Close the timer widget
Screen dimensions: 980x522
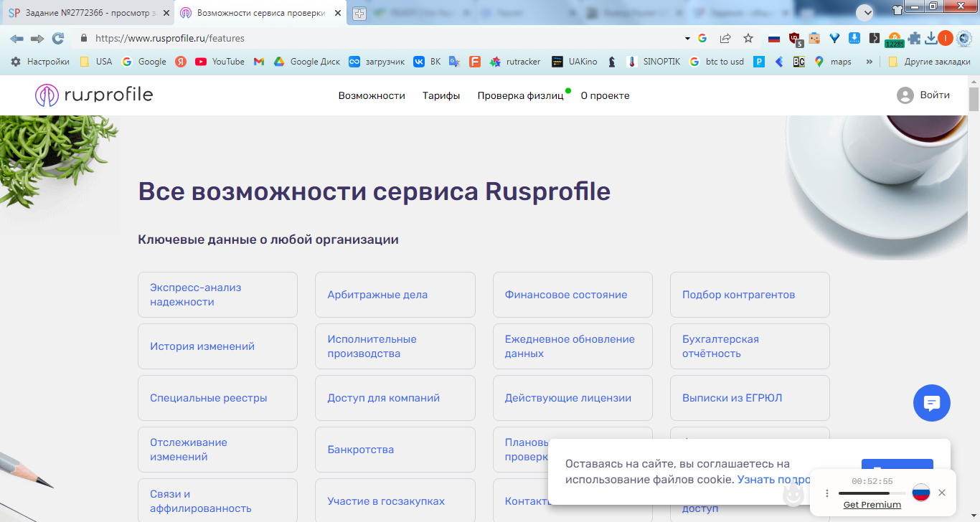(x=942, y=493)
